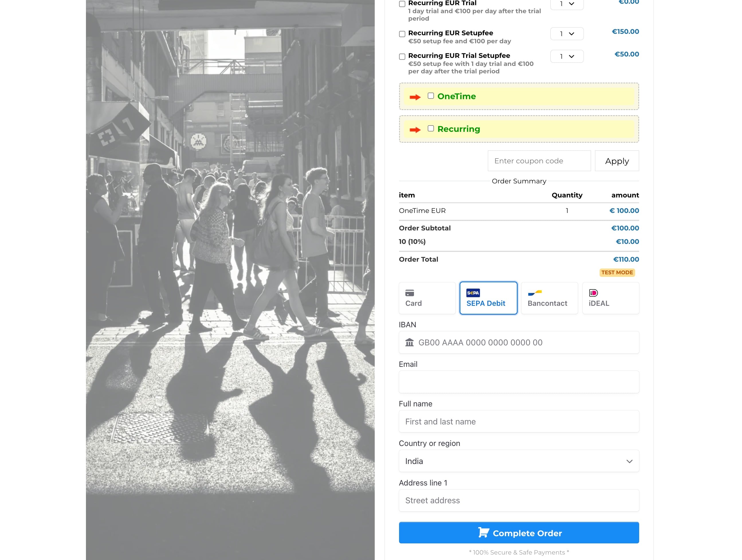Click the shopping cart icon on Complete Order

(x=483, y=532)
